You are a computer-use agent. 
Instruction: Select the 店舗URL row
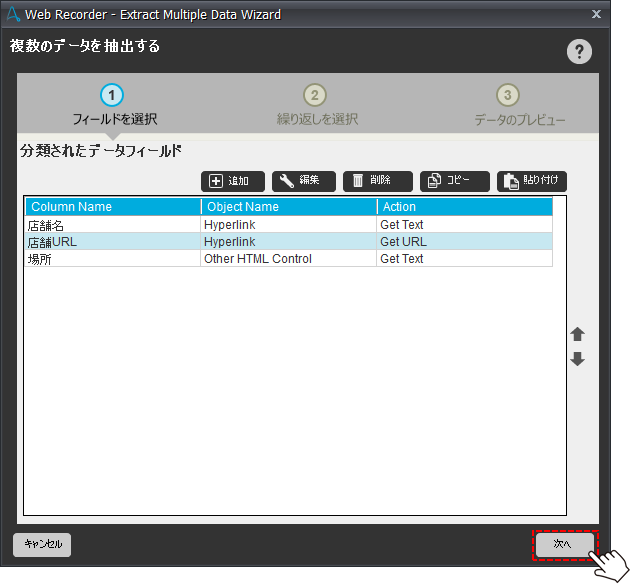pyautogui.click(x=288, y=242)
